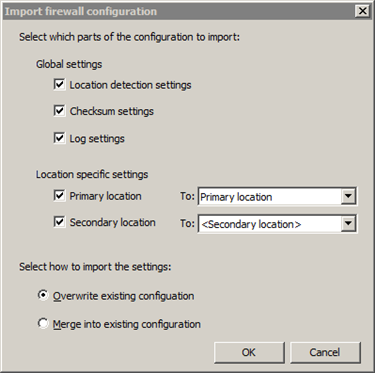375x373 pixels.
Task: Uncheck Location detection settings checkbox
Action: tap(59, 84)
